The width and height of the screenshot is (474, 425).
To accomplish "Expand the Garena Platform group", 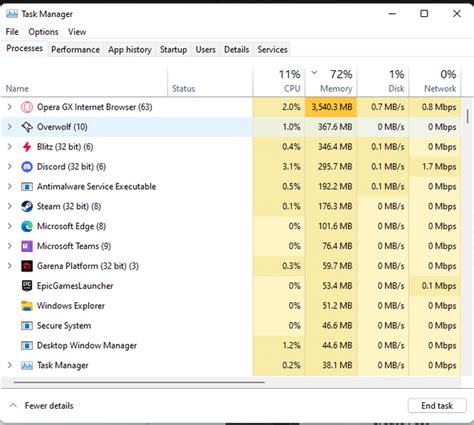I will tap(10, 266).
